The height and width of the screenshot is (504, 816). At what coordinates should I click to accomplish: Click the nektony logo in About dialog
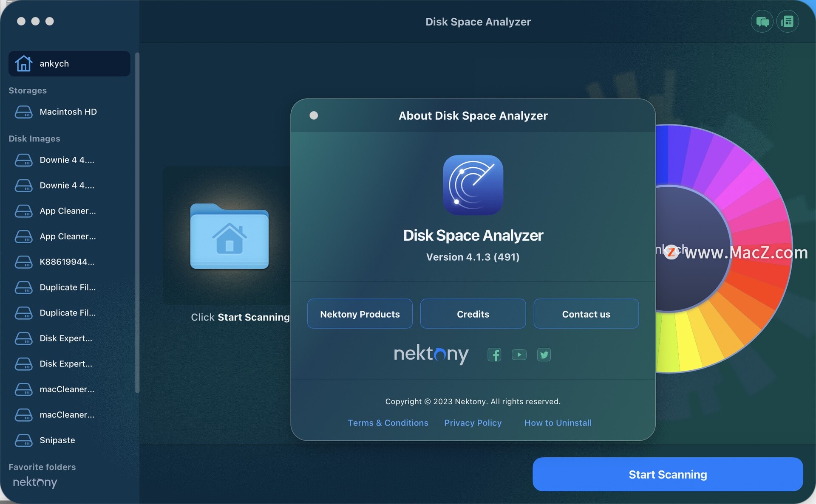[431, 354]
